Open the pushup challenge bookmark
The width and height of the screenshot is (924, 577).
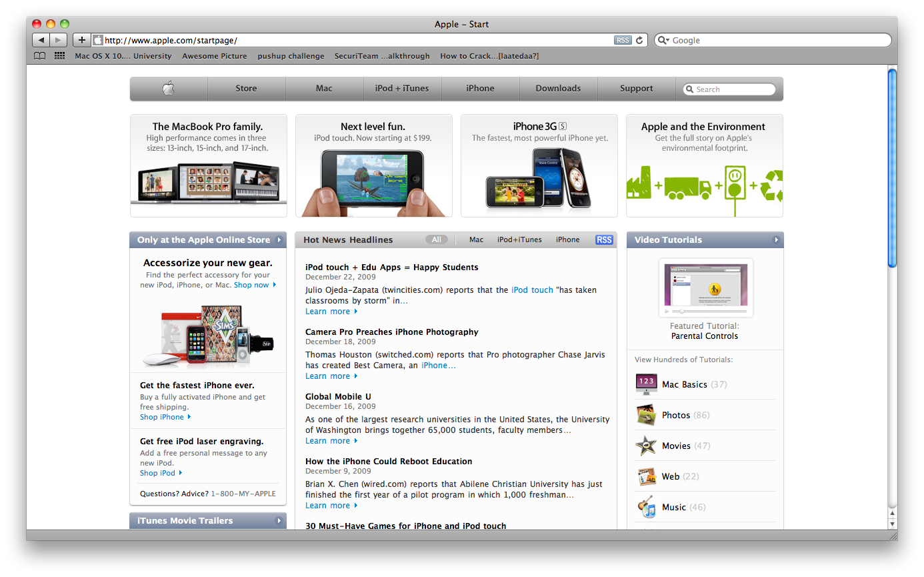tap(291, 56)
